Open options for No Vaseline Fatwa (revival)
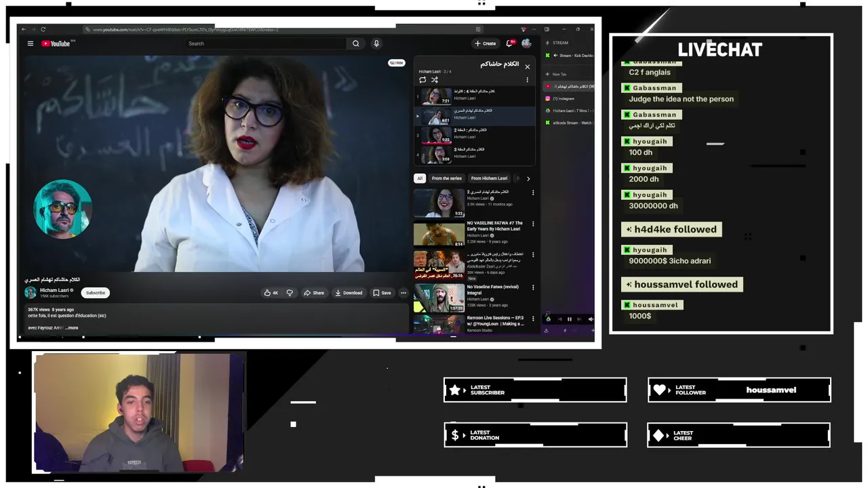This screenshot has height=488, width=868. 533,287
